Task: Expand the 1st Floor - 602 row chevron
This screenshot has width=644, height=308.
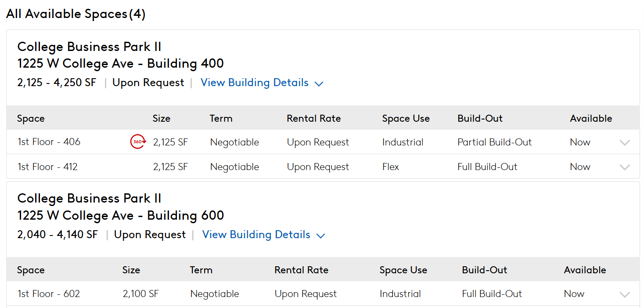Action: click(624, 294)
